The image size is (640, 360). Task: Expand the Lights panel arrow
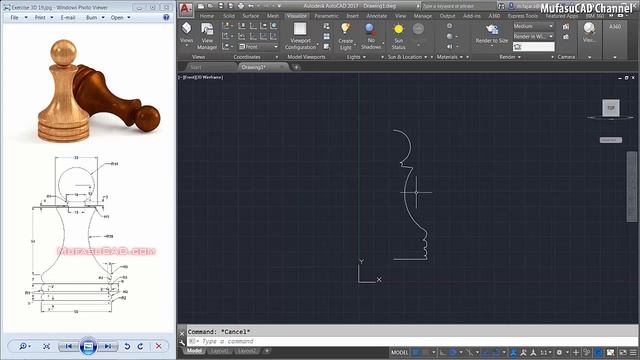tap(364, 57)
